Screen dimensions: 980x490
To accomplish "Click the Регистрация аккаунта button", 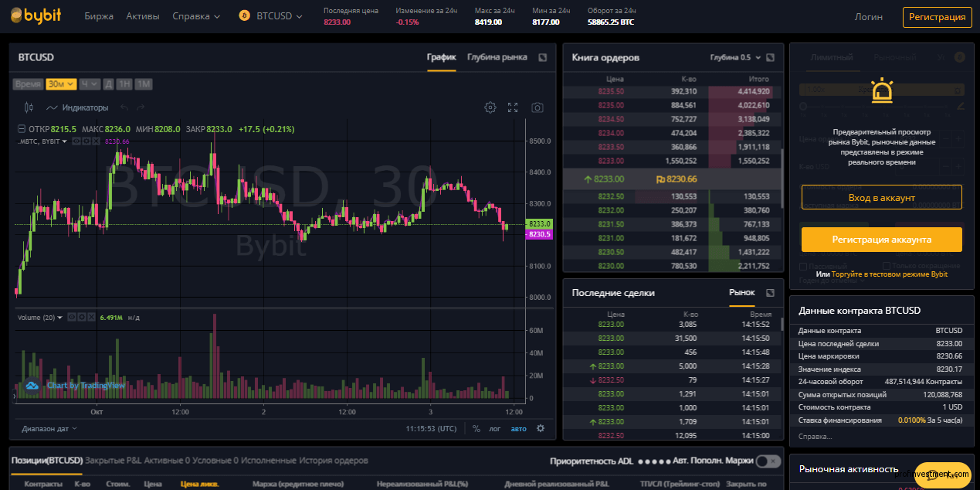I will click(882, 240).
